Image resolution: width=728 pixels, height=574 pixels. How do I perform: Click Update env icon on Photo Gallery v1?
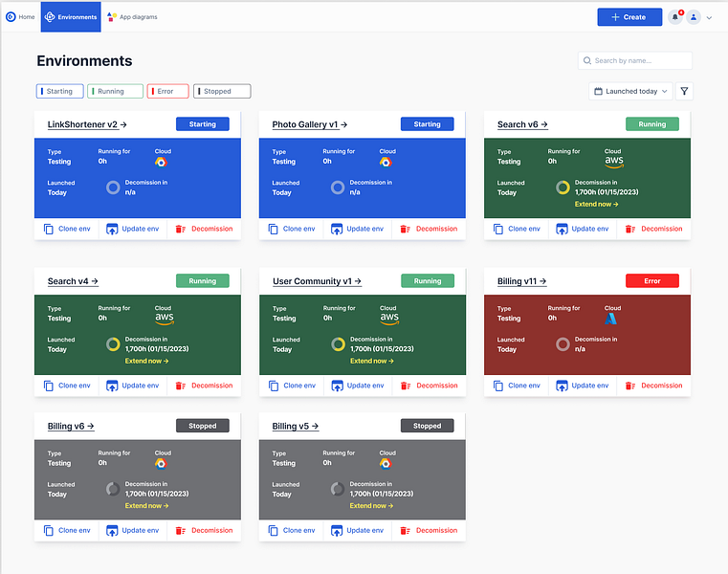(x=337, y=229)
